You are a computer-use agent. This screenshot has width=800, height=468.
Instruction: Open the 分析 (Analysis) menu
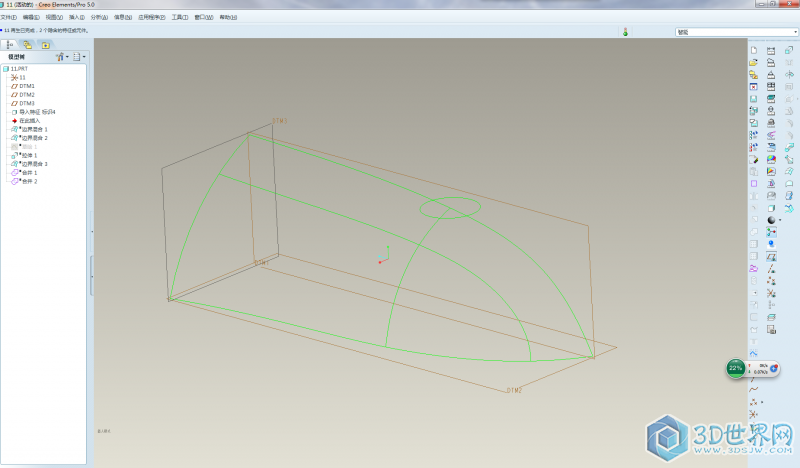99,17
